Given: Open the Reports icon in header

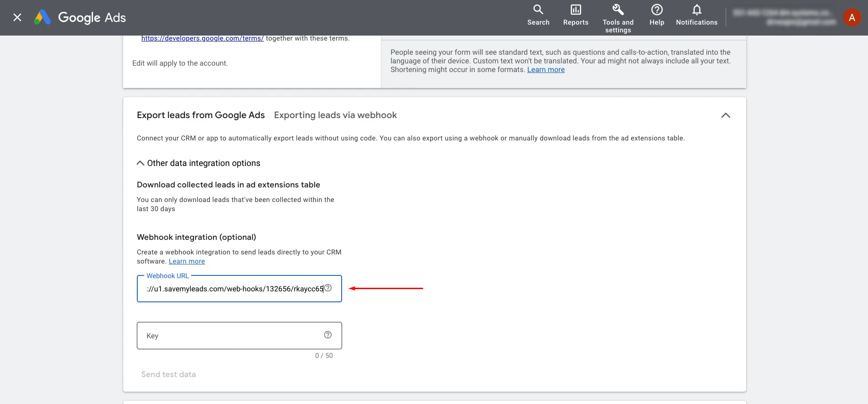Looking at the screenshot, I should (x=576, y=10).
